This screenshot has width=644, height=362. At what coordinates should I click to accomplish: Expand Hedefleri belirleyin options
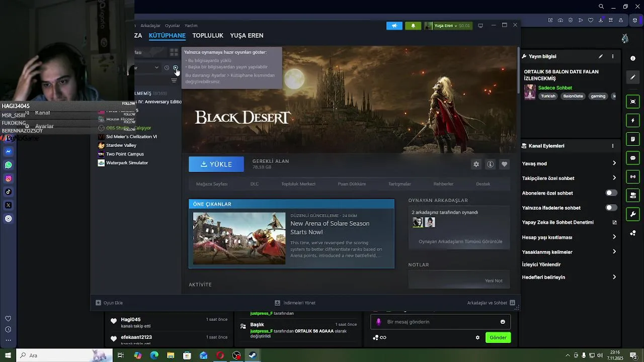coord(614,277)
